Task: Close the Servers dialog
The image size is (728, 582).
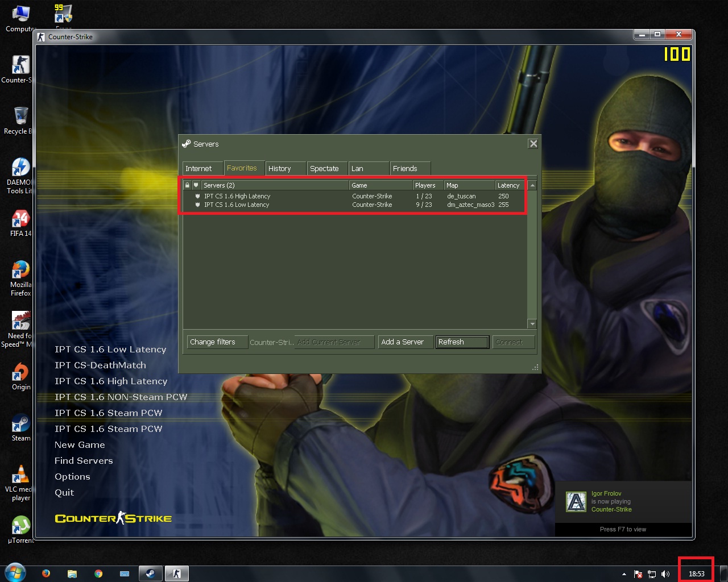Action: coord(533,144)
